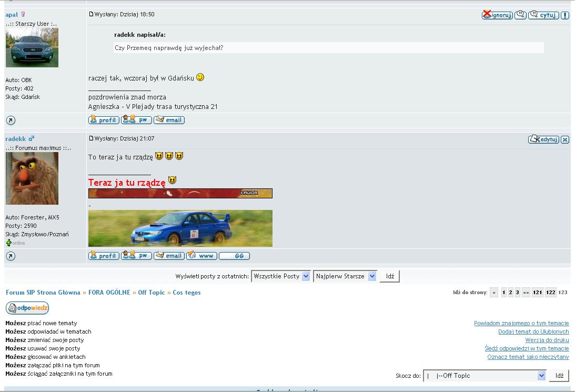Click back-to-top arrow under radekk's profile

tap(11, 256)
